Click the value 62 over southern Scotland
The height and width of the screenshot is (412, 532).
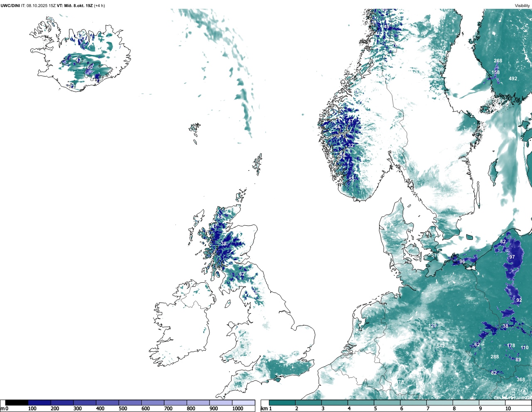point(242,274)
